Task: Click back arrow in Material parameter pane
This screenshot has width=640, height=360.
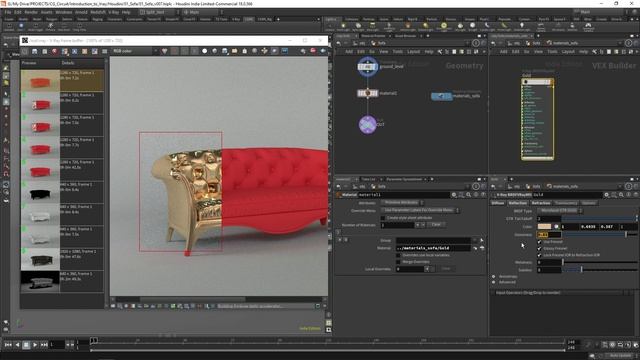Action: (338, 187)
